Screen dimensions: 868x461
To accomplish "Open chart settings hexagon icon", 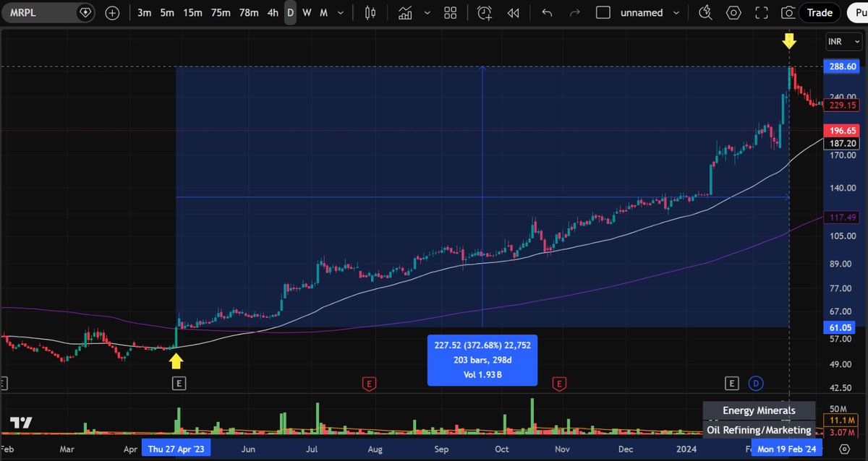I will point(733,13).
